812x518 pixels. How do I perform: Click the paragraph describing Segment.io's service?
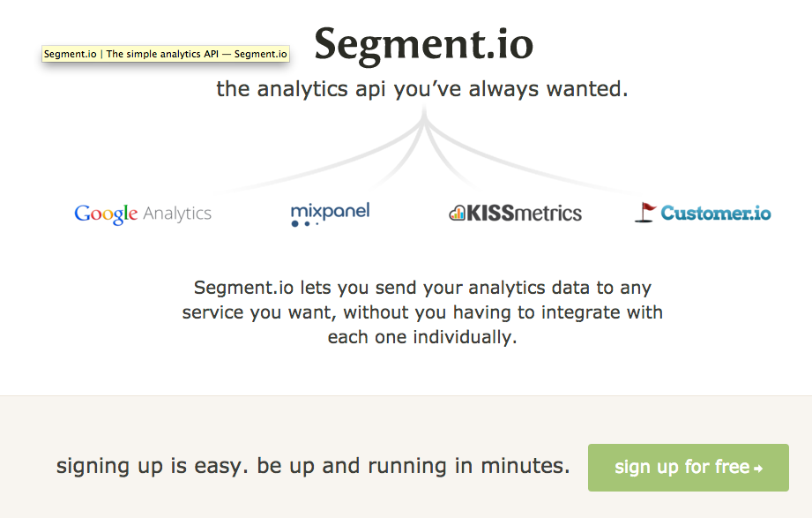pyautogui.click(x=422, y=312)
